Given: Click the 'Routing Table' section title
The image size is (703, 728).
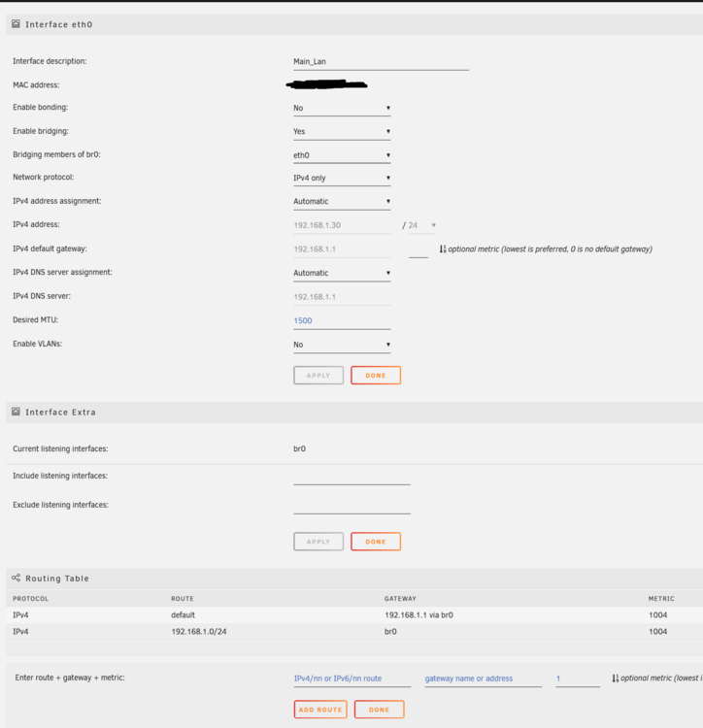Looking at the screenshot, I should (57, 579).
